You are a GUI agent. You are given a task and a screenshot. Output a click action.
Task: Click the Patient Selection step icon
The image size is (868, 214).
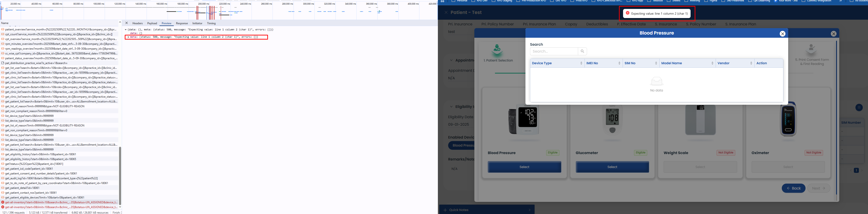coord(497,50)
